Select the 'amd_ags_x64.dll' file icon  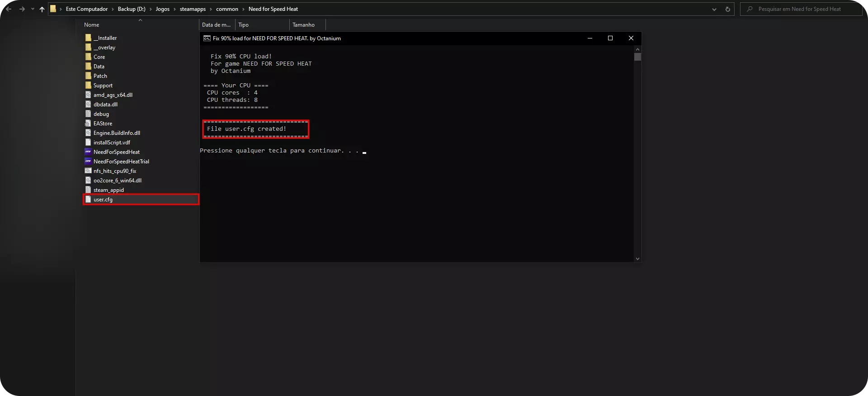click(88, 95)
